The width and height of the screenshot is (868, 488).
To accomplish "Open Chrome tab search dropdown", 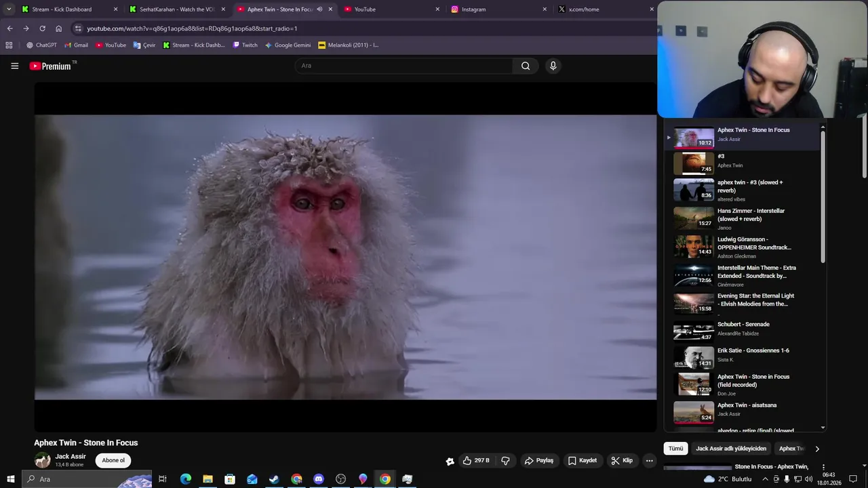I will pyautogui.click(x=9, y=9).
